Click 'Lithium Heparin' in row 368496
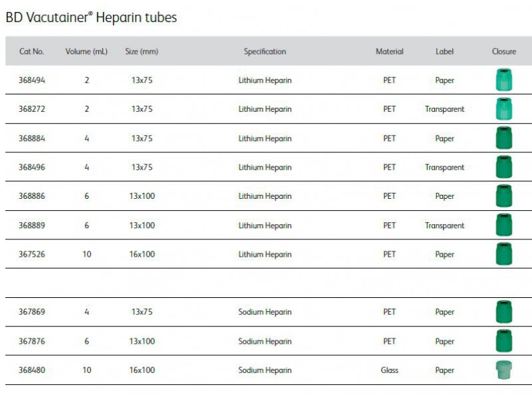 coord(265,168)
